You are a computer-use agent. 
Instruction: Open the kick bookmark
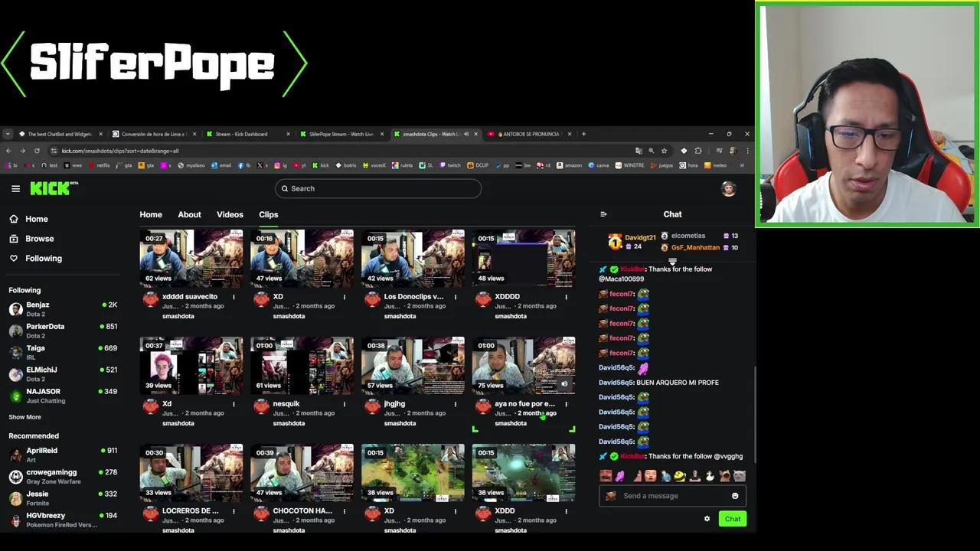pyautogui.click(x=321, y=165)
